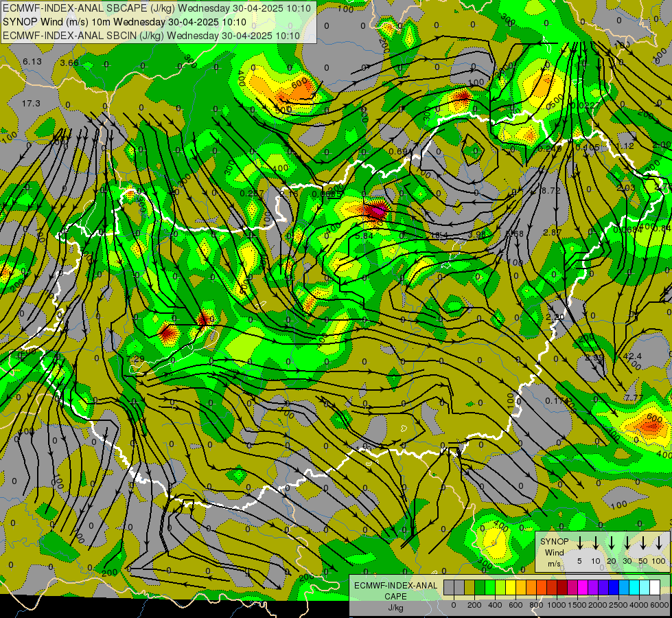Pick the pure yellow swatch in CAPE legend

tap(511, 587)
